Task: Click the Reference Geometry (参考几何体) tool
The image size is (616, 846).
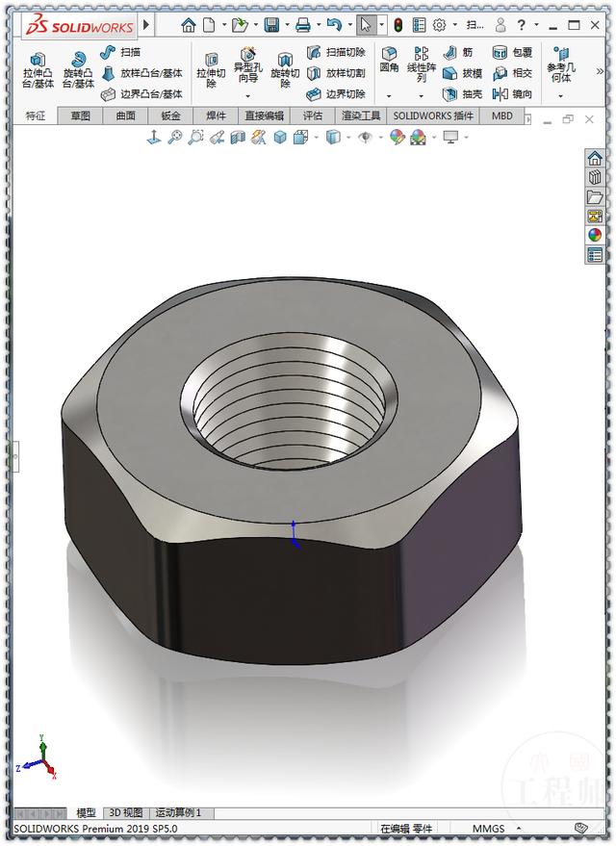Action: pos(561,64)
